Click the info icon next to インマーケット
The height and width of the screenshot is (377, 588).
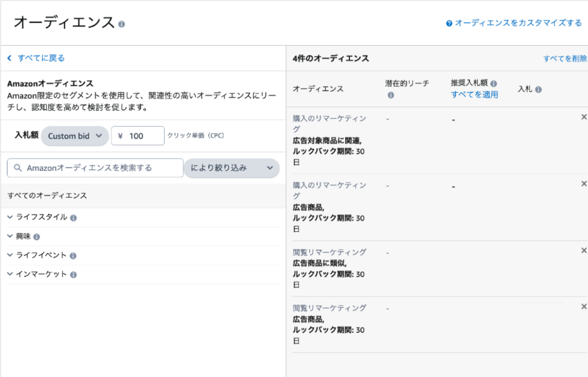click(x=73, y=275)
